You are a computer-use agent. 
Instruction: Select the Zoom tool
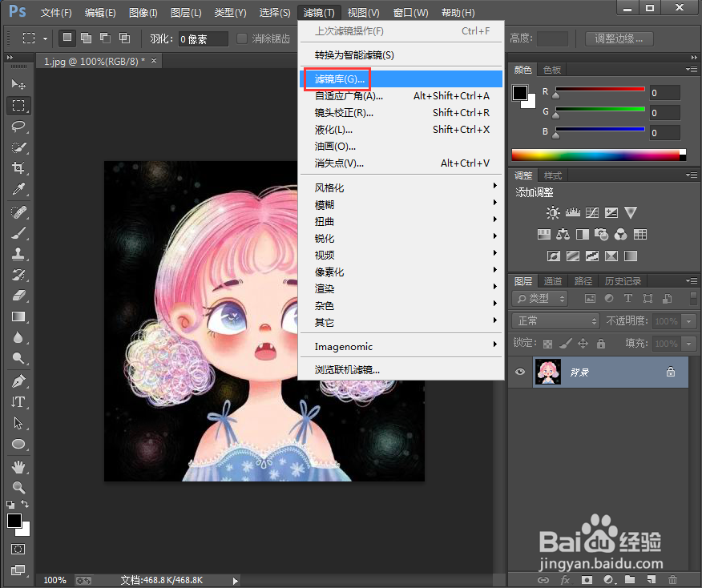point(18,487)
